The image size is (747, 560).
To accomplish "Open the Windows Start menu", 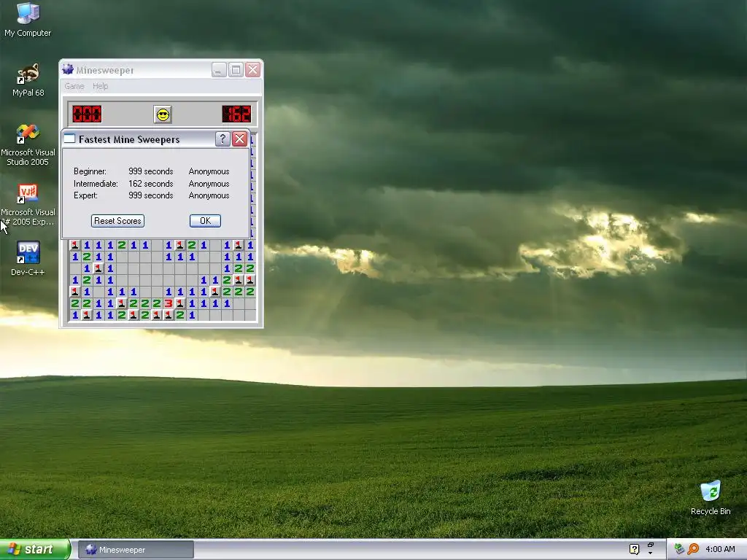I will click(35, 549).
